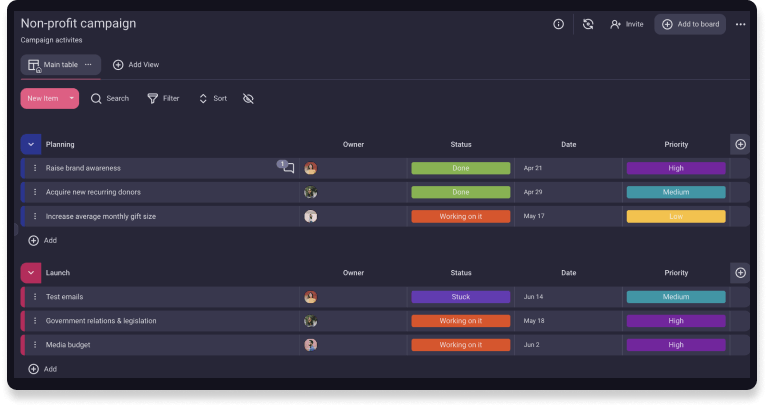Collapse the Launch group
768x408 pixels.
(31, 272)
